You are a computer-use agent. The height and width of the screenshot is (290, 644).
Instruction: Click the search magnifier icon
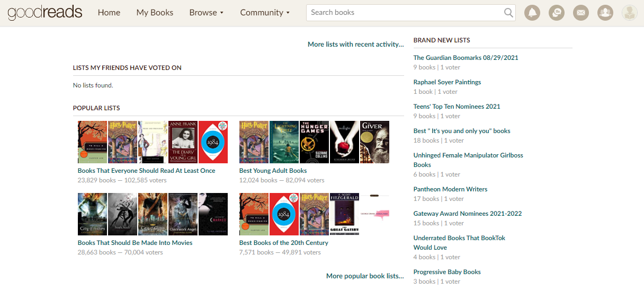pos(508,13)
